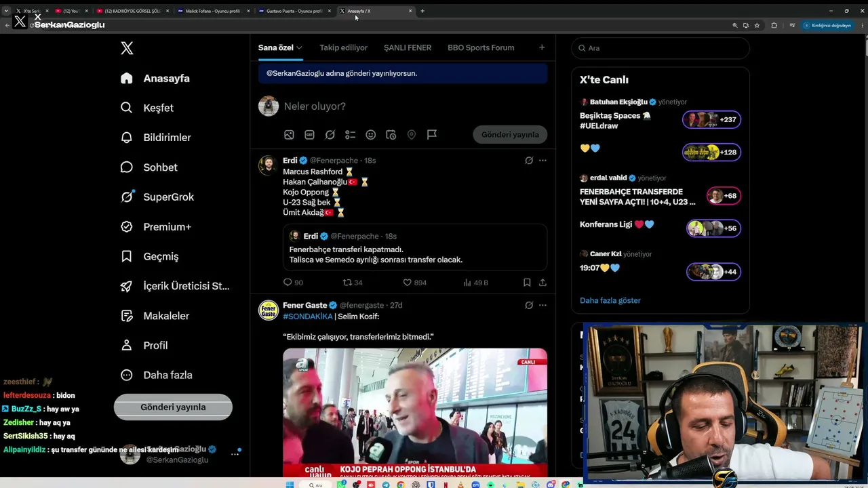Open Sohbet messages

[x=149, y=167]
